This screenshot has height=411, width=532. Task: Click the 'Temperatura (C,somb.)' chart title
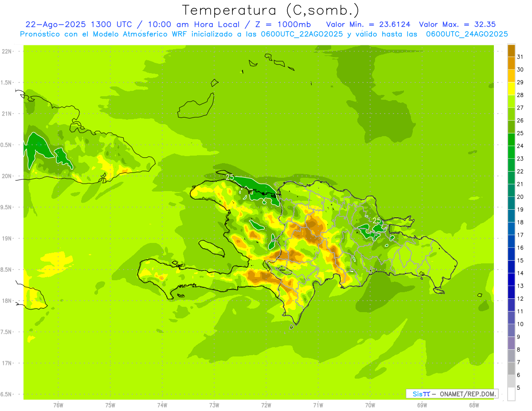click(x=271, y=10)
